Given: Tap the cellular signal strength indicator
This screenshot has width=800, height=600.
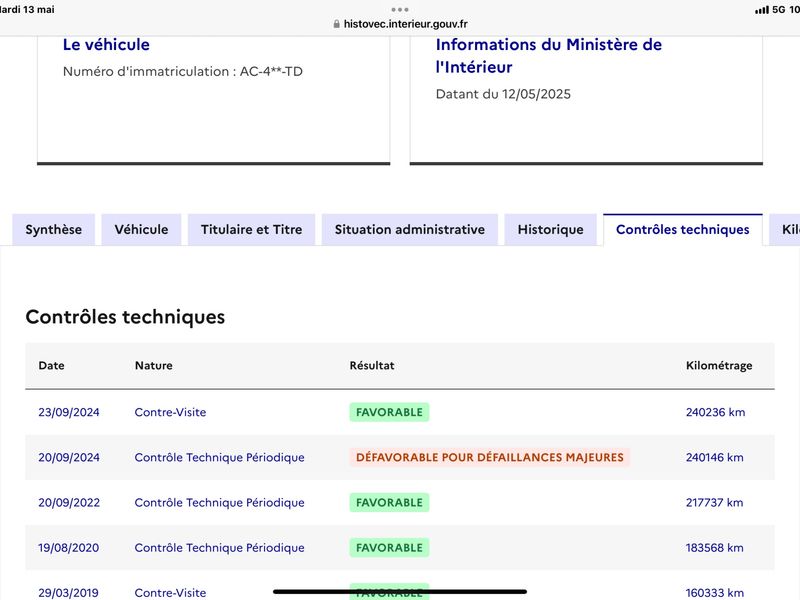Looking at the screenshot, I should 762,10.
